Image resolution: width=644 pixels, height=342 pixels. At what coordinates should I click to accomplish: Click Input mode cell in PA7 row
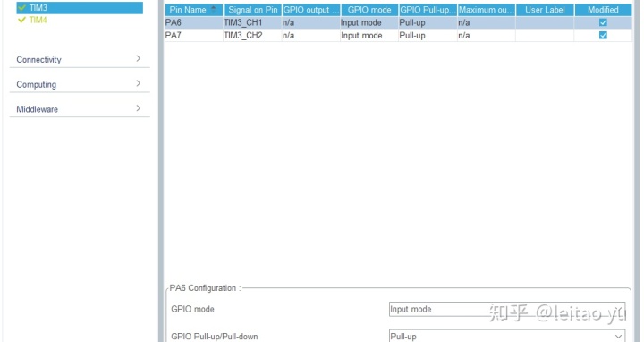(x=369, y=35)
